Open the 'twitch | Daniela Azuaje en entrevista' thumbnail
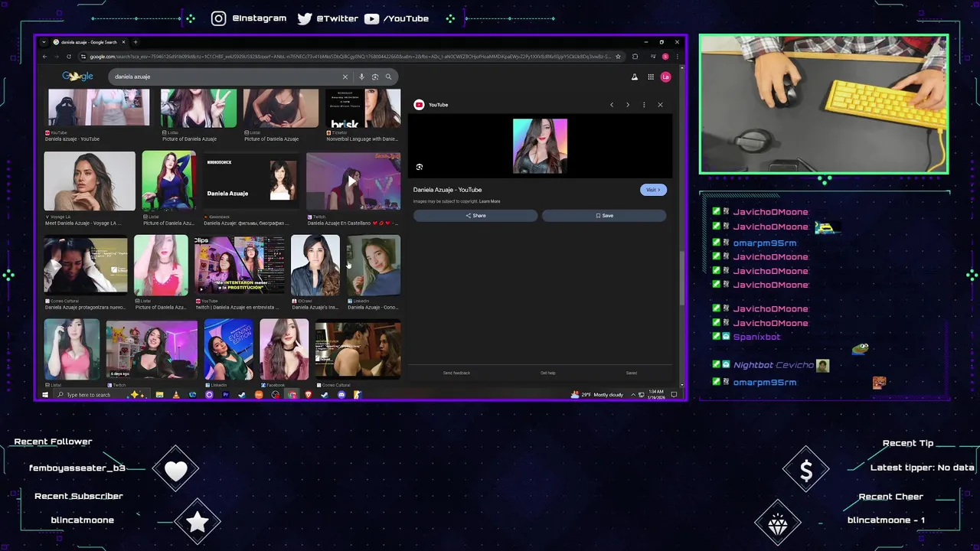Screen dimensions: 980x551 pos(239,265)
